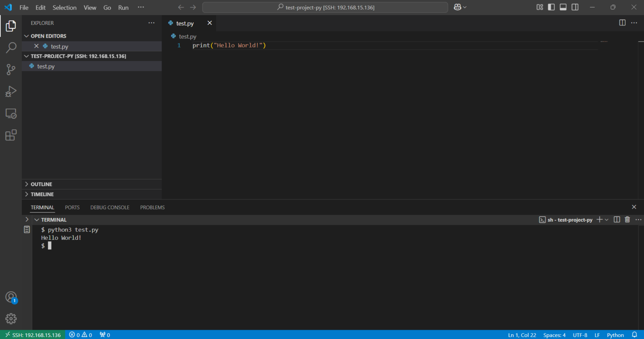Click SSH: 192.168.15.136 remote indicator
This screenshot has height=339, width=644.
point(32,335)
